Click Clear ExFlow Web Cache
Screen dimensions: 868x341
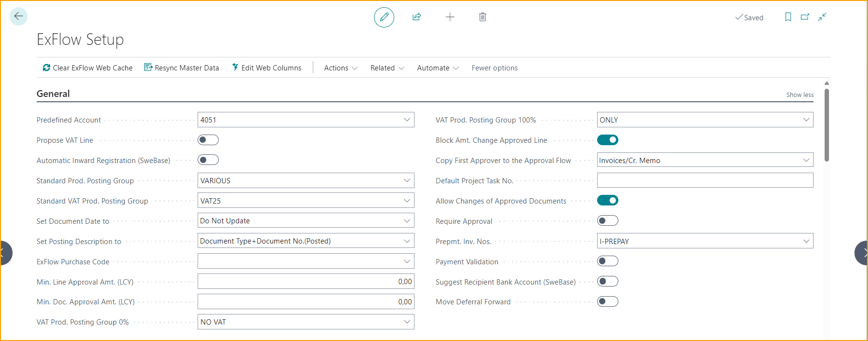point(87,68)
